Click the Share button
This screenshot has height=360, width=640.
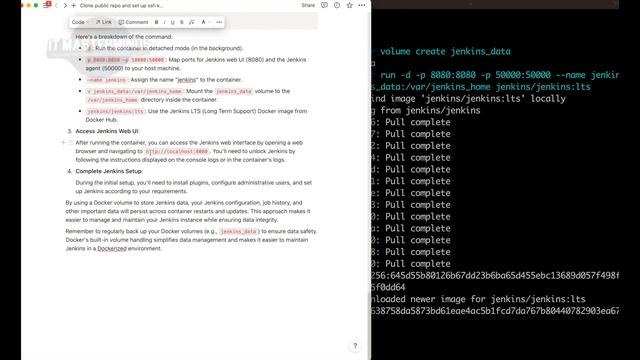coord(308,5)
